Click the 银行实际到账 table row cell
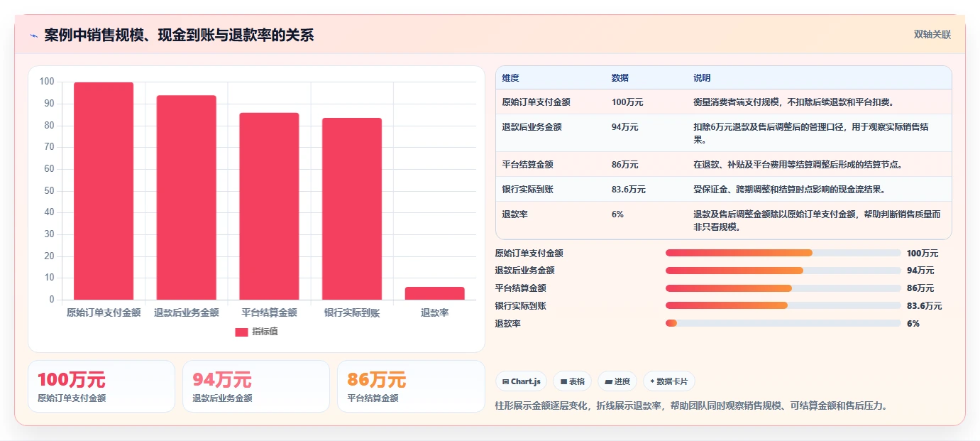Screen dimensions: 980x441 (527, 190)
